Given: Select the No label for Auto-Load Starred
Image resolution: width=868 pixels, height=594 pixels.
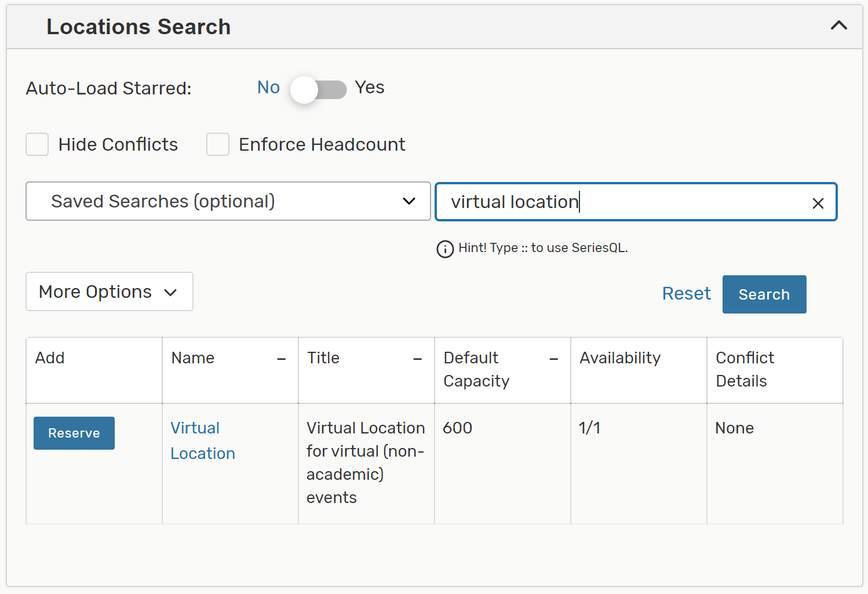Looking at the screenshot, I should [268, 88].
